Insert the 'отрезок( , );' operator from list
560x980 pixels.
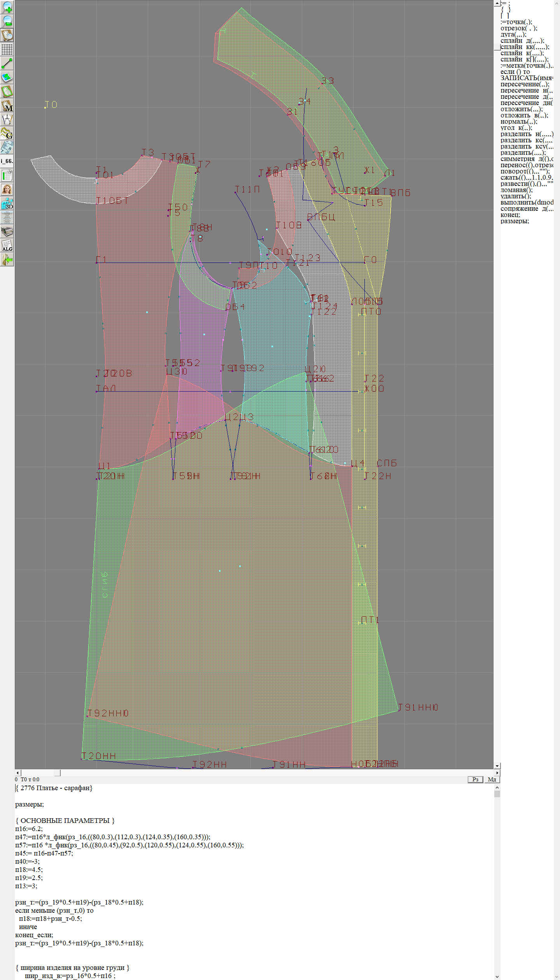(519, 28)
